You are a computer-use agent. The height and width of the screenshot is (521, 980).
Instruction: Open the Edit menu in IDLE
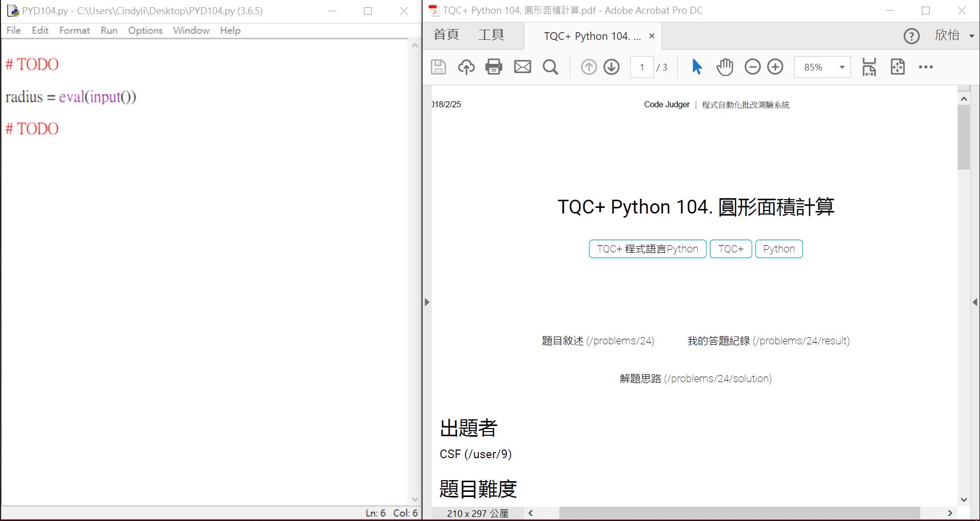coord(40,30)
